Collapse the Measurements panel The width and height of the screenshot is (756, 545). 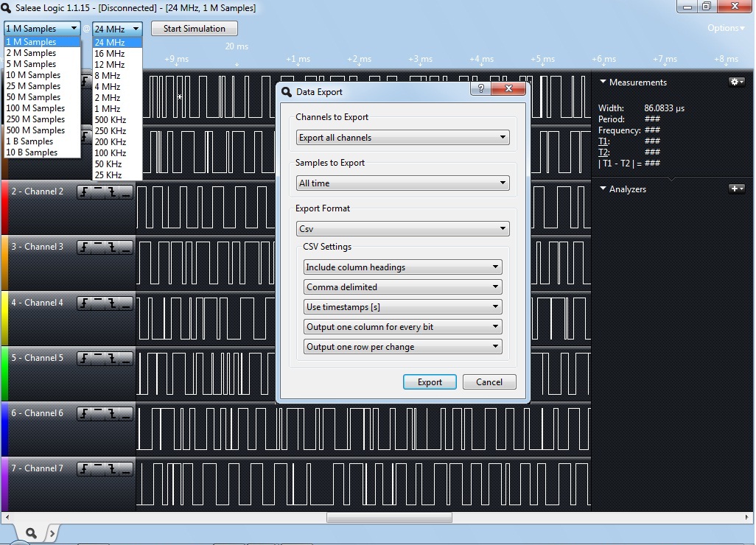click(x=603, y=82)
